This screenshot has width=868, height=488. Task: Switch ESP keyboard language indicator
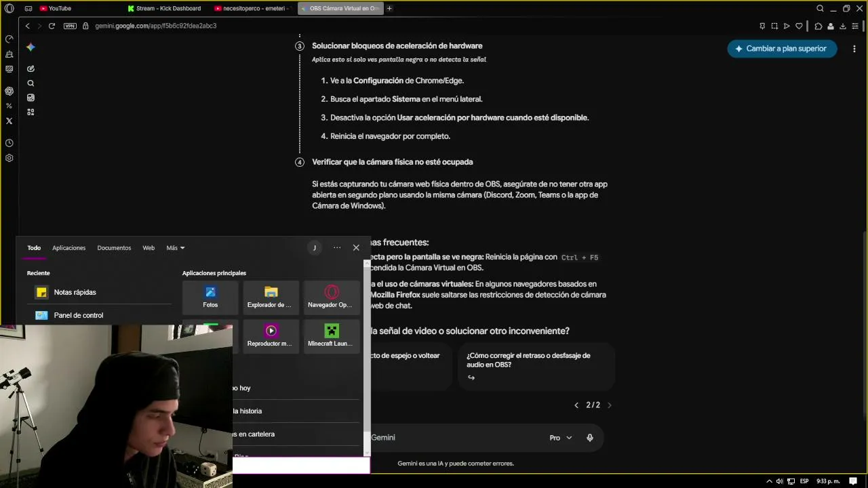pyautogui.click(x=804, y=481)
